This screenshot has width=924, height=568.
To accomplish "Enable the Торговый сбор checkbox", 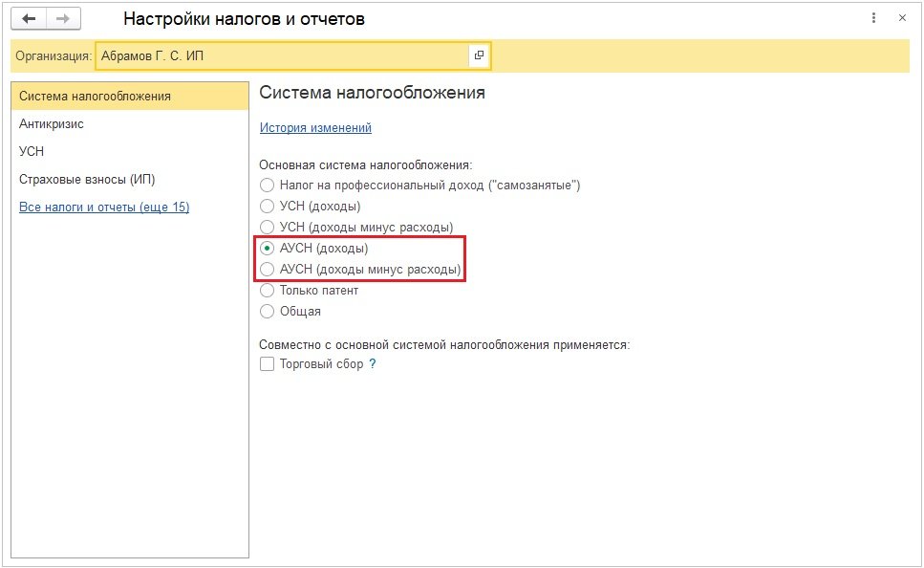I will (x=268, y=364).
